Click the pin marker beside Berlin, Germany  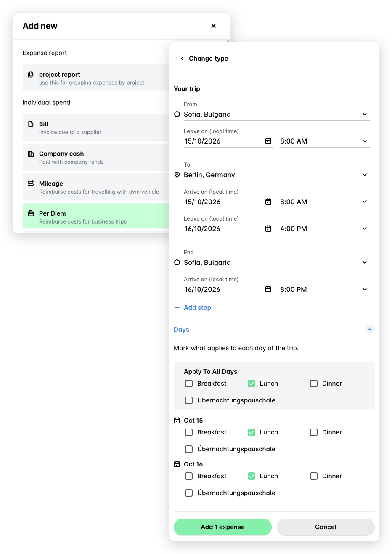[x=177, y=175]
